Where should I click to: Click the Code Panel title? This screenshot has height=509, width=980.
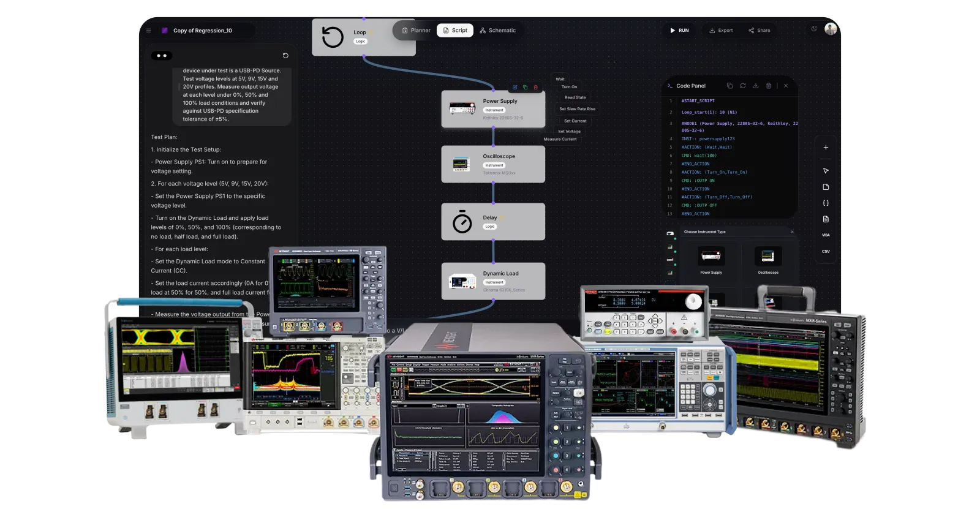click(691, 86)
